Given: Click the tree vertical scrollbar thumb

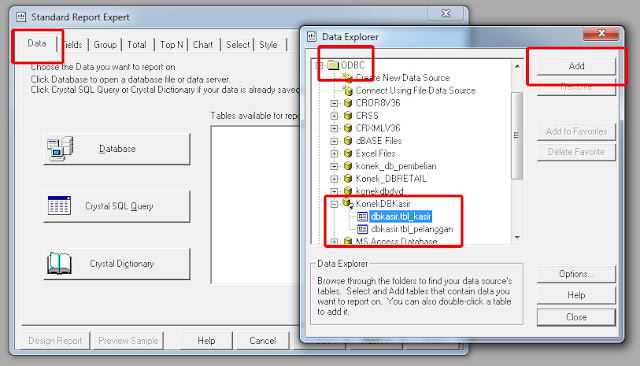Looking at the screenshot, I should 517,135.
